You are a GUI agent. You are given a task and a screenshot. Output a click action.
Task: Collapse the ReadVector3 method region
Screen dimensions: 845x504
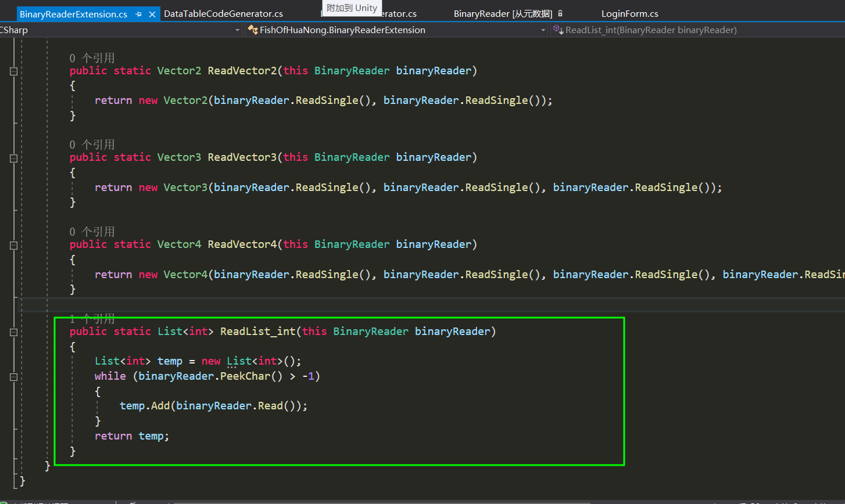point(12,159)
